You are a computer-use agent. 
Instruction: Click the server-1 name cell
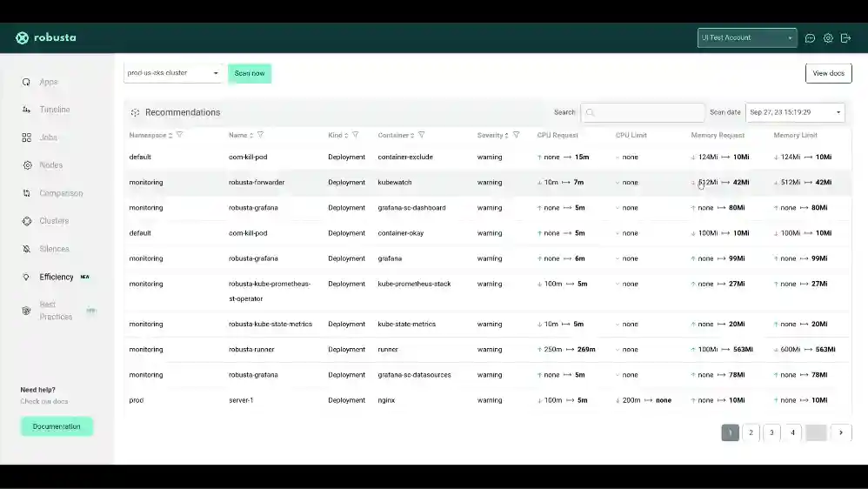241,400
